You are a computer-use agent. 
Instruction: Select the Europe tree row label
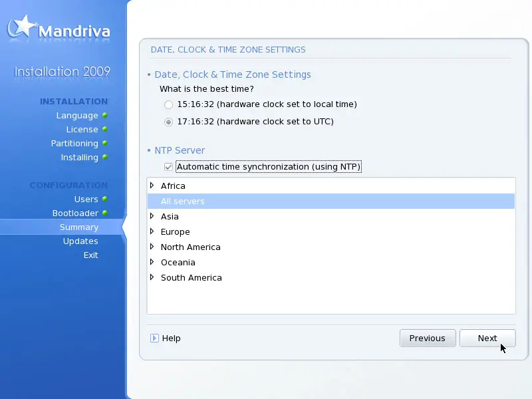pos(176,231)
